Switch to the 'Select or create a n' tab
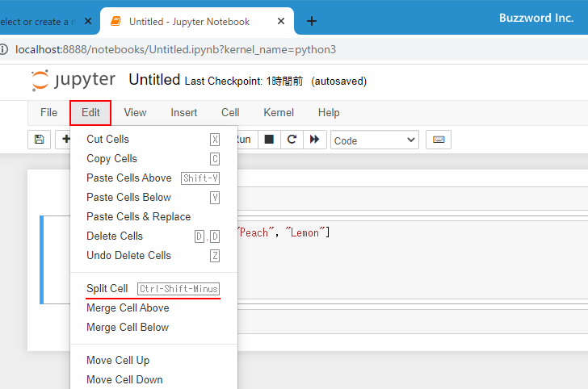Screen dimensions: 588x389 point(37,22)
